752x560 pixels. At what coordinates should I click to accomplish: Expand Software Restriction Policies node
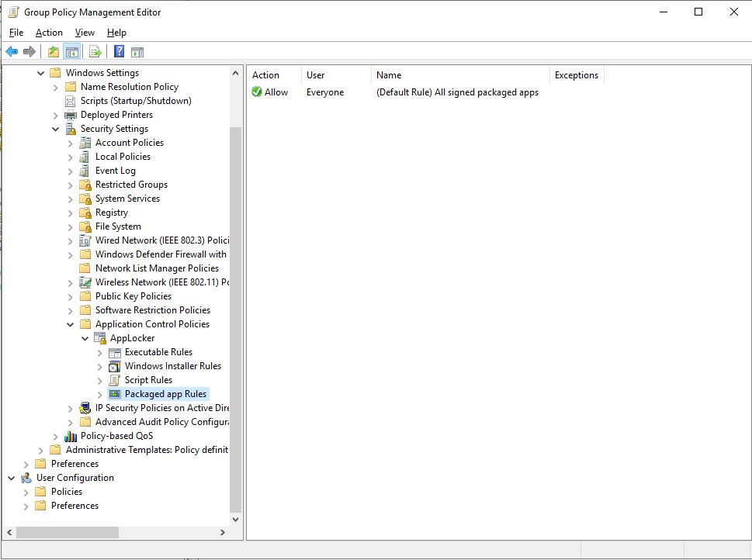point(71,311)
